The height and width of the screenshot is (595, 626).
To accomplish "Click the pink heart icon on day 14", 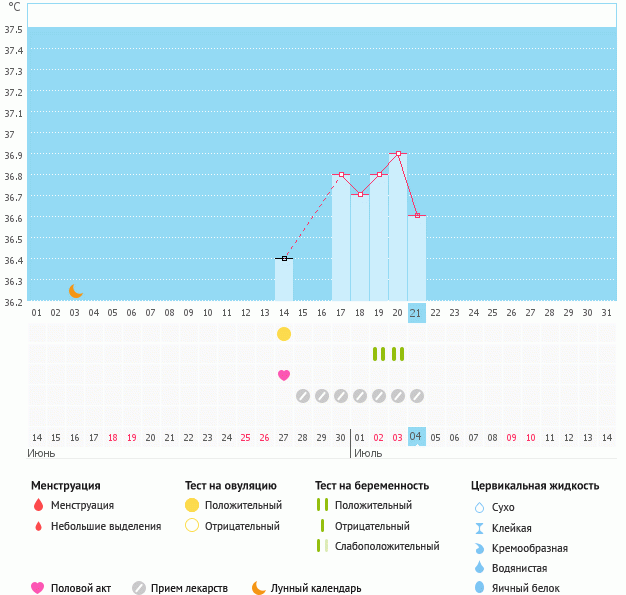I will (284, 375).
